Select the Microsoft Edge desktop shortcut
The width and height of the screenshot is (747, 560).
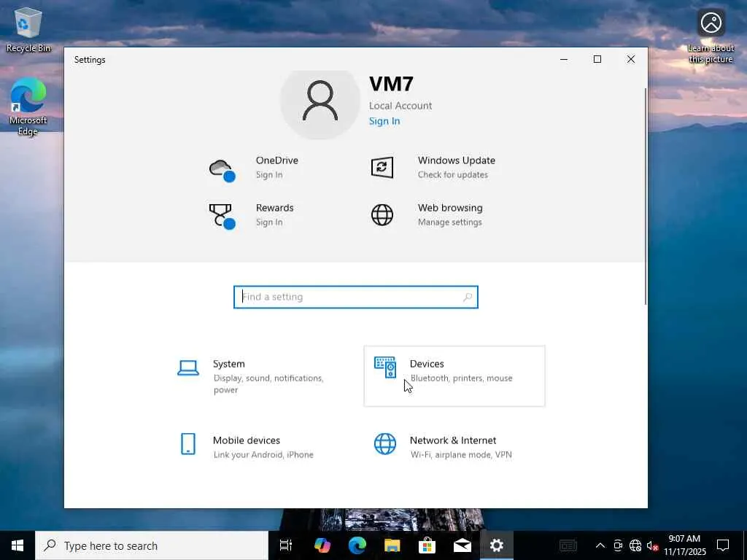pos(28,106)
